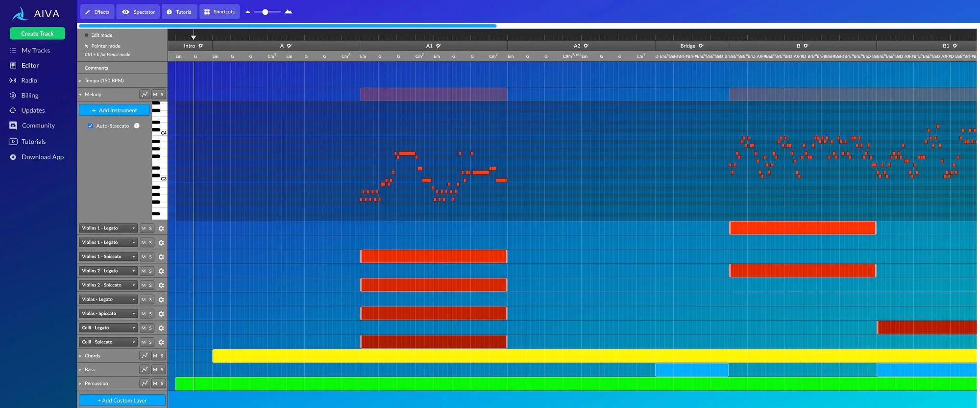Image resolution: width=980 pixels, height=408 pixels.
Task: Expand the Chords layer
Action: (80, 356)
